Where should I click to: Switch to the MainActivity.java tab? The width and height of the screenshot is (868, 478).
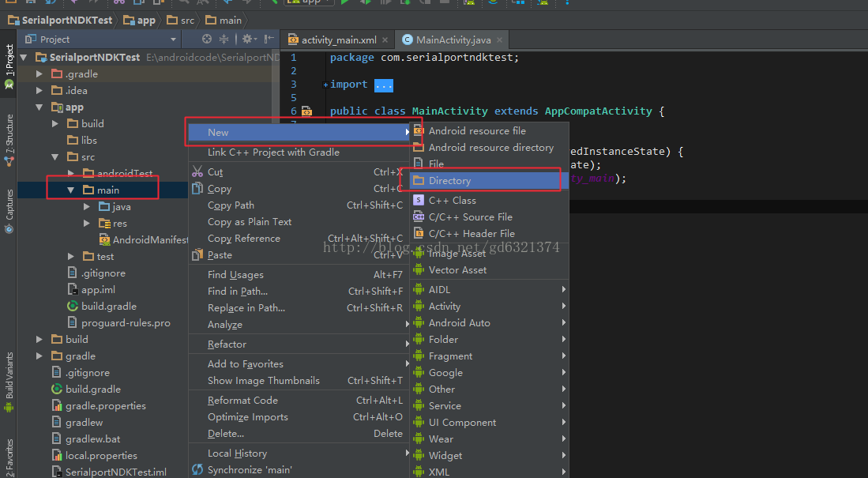pyautogui.click(x=453, y=40)
